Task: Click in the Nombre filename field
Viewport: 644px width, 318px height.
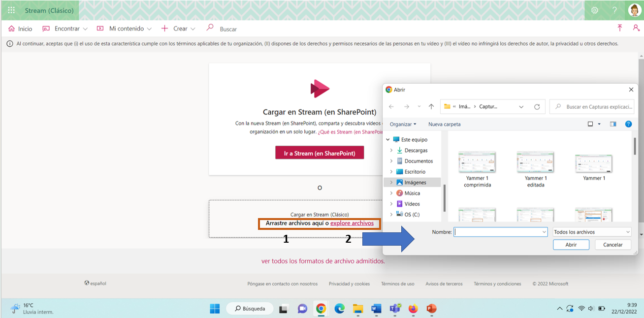Action: click(x=500, y=232)
